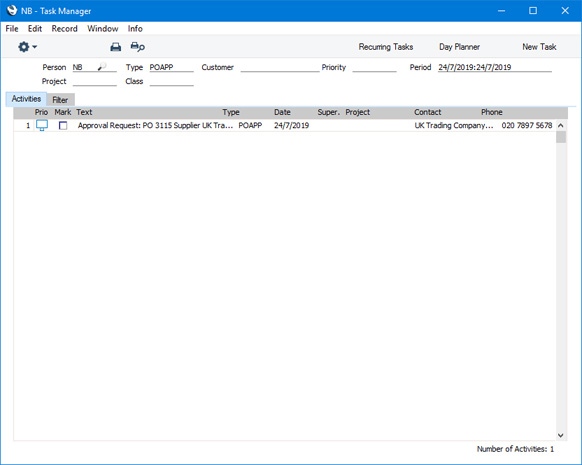Click the application logo in title bar

click(x=12, y=10)
